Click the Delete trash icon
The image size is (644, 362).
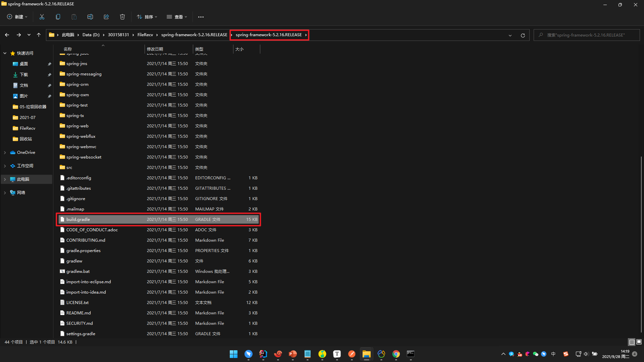coord(122,17)
